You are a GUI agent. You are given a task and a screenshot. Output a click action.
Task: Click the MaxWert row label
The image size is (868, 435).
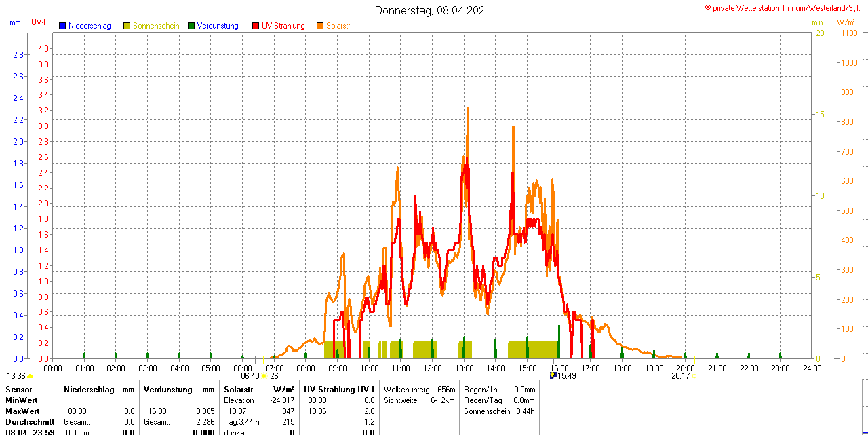[x=22, y=411]
